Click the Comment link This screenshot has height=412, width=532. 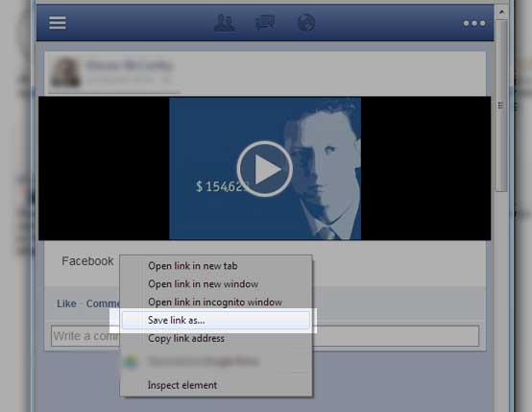tap(103, 303)
